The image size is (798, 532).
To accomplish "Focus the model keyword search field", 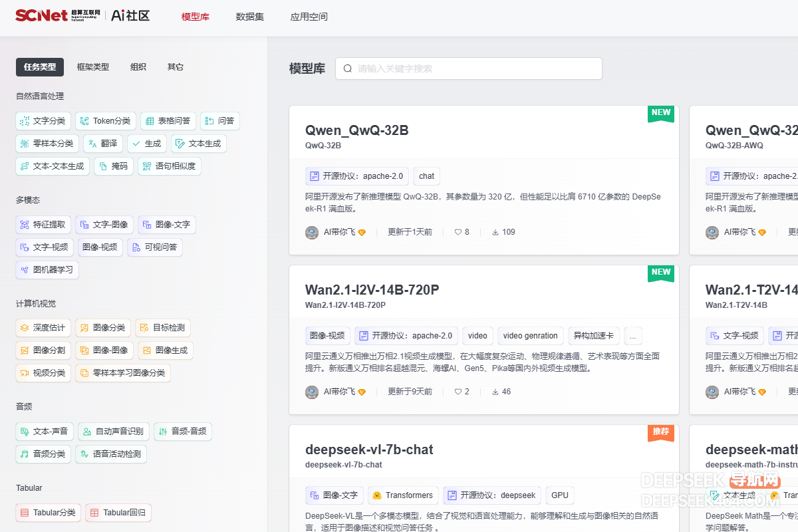I will [x=475, y=68].
